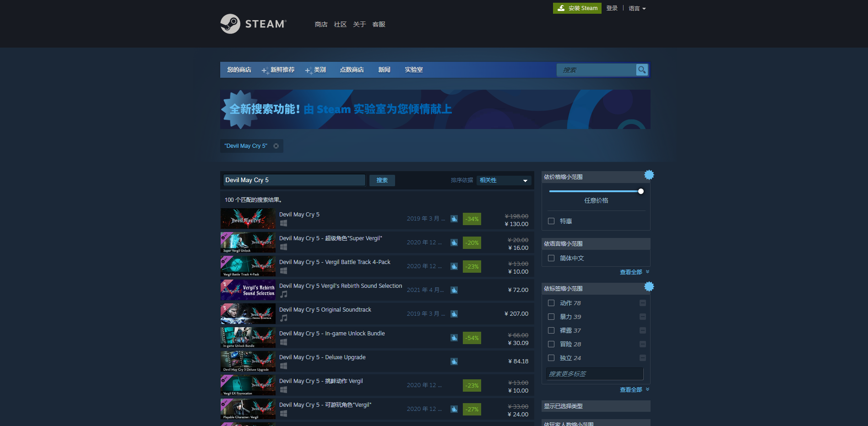
Task: Check the 特惠 specials checkbox
Action: 551,221
